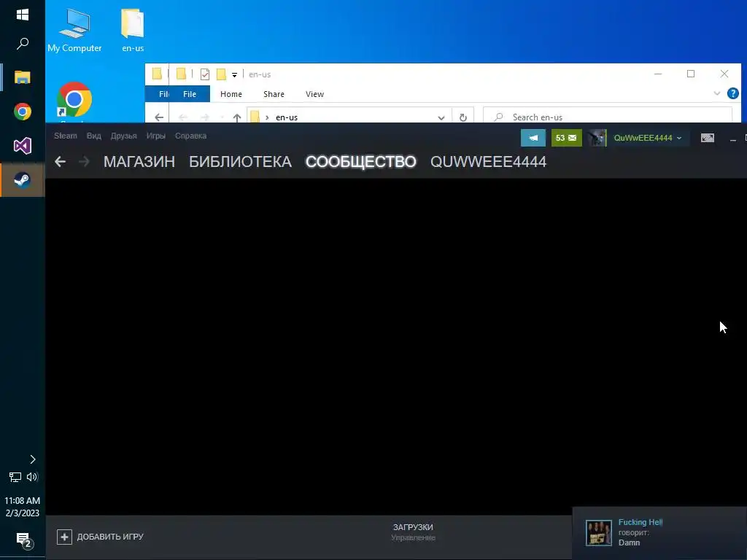Go back in File Explorer
Screen dimensions: 747x560
(x=159, y=117)
